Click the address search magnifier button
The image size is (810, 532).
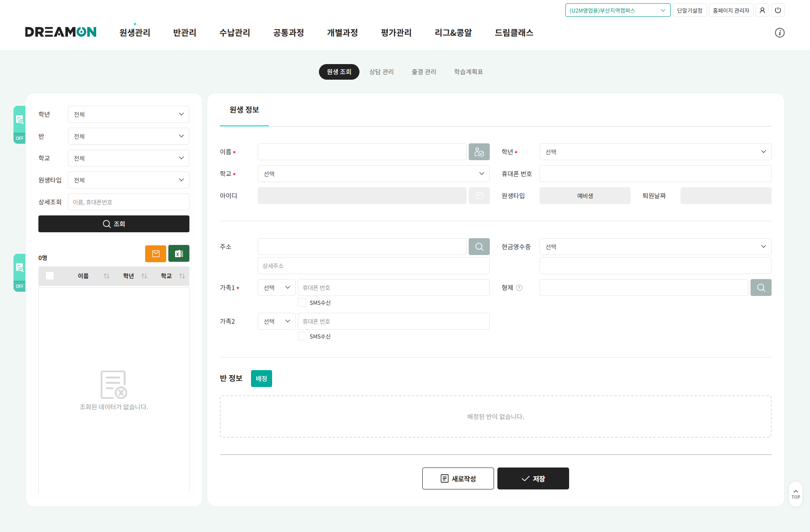pos(479,247)
